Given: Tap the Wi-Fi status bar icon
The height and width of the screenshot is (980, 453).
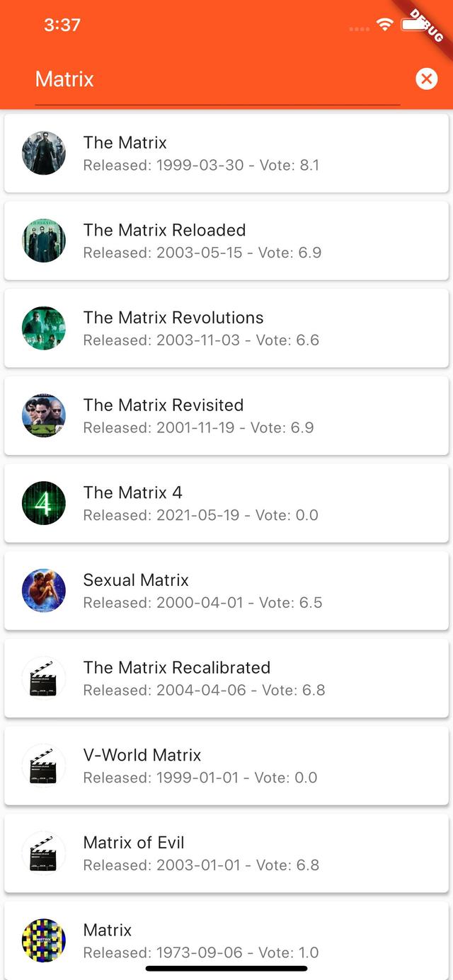Looking at the screenshot, I should [384, 25].
